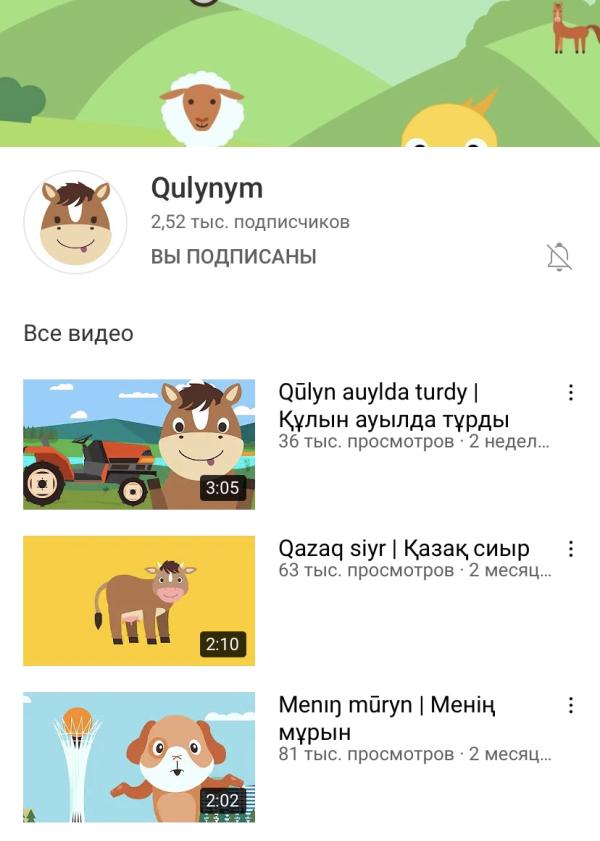Open video titled Qazaq siyr | Қазақ сиыр
The image size is (600, 841).
pyautogui.click(x=404, y=548)
